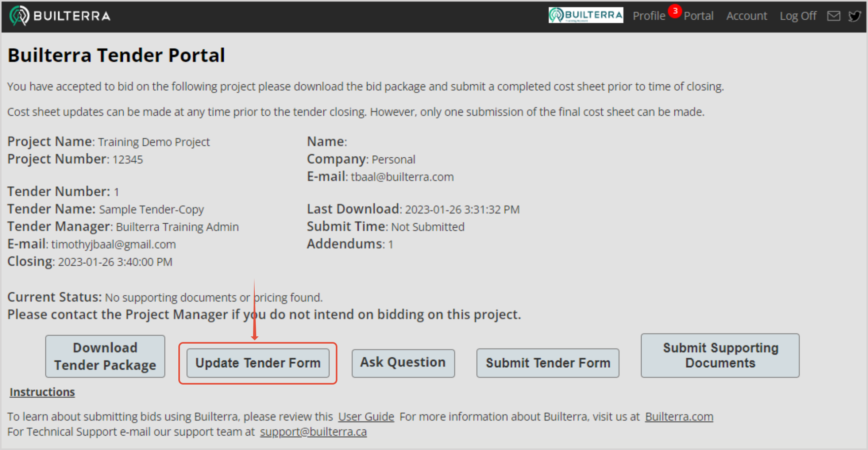This screenshot has height=450, width=868.
Task: Open the User Guide link
Action: 366,417
